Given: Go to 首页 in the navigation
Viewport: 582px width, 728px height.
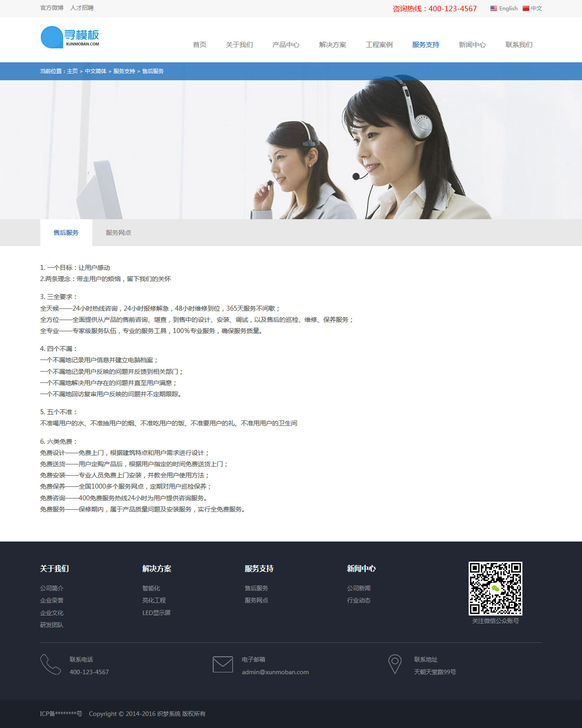Looking at the screenshot, I should [x=199, y=45].
